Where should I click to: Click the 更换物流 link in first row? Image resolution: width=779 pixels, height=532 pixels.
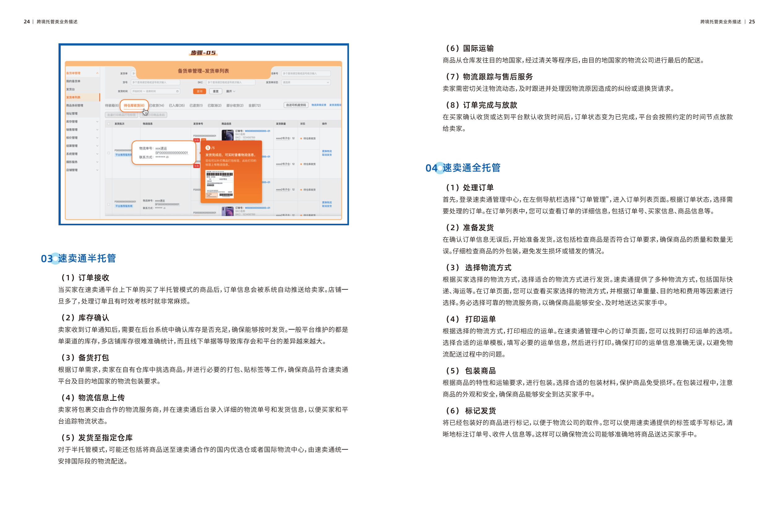pos(326,151)
